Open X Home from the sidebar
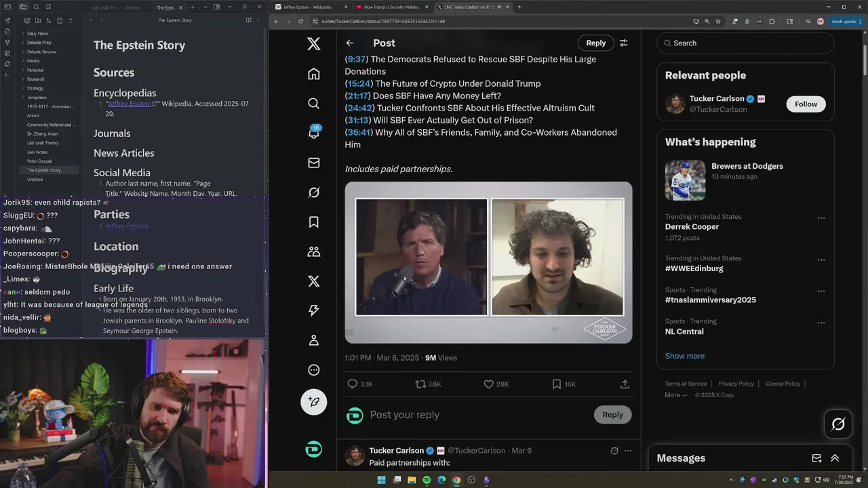The width and height of the screenshot is (868, 488). pyautogui.click(x=313, y=74)
